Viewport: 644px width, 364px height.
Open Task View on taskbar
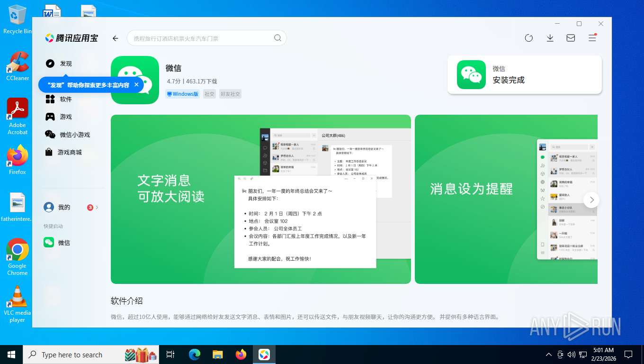pos(171,355)
